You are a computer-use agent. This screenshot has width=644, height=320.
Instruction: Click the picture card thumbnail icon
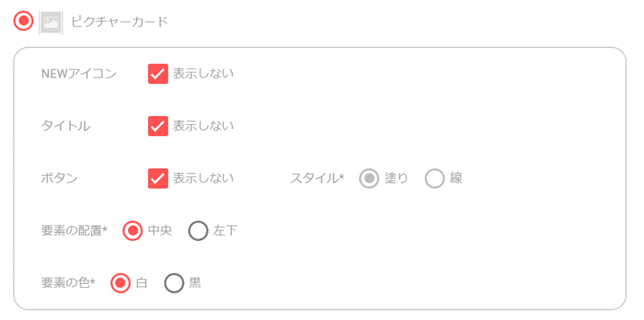click(51, 23)
